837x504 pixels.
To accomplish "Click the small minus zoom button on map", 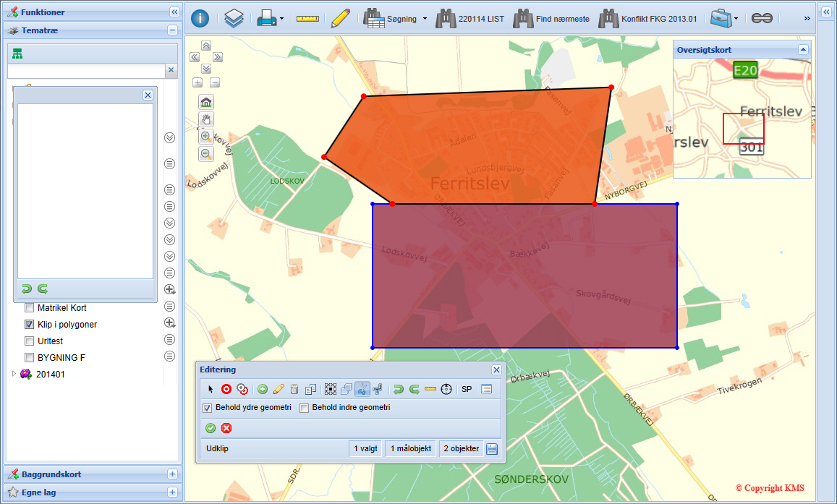I will [215, 82].
